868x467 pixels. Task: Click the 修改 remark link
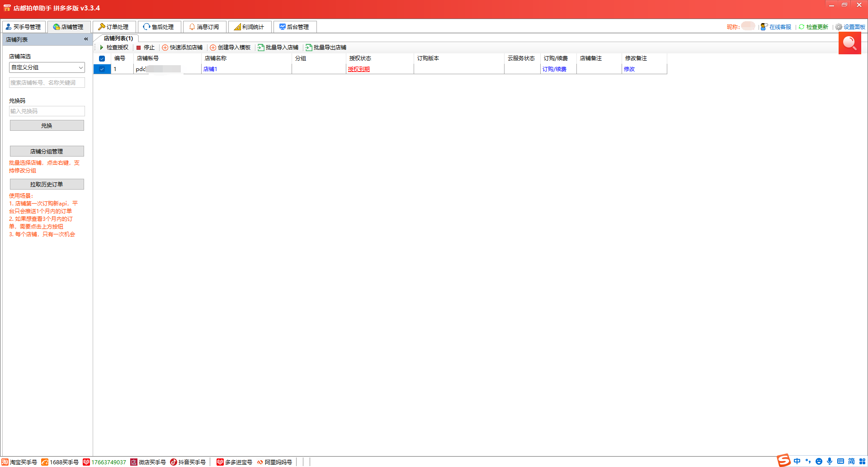click(x=629, y=69)
